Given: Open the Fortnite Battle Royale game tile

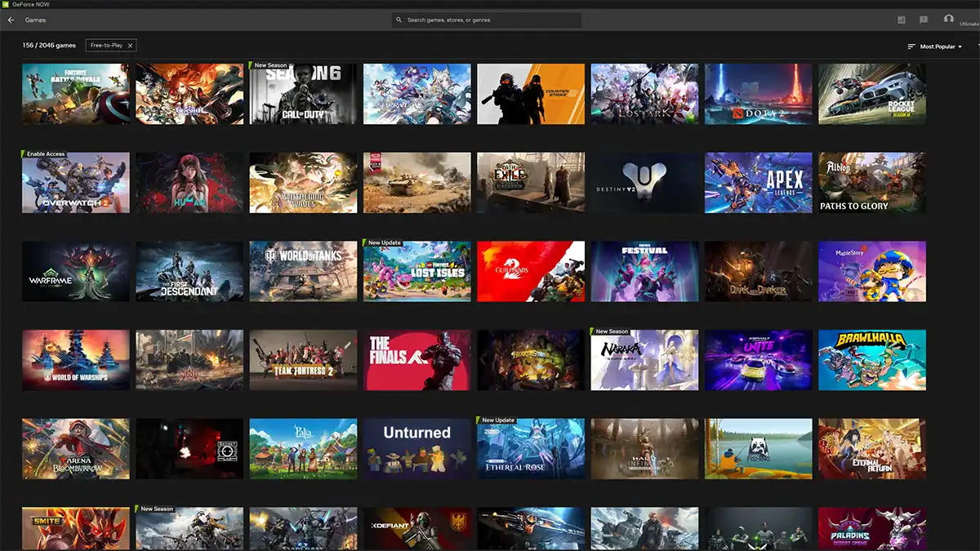Looking at the screenshot, I should pos(76,94).
